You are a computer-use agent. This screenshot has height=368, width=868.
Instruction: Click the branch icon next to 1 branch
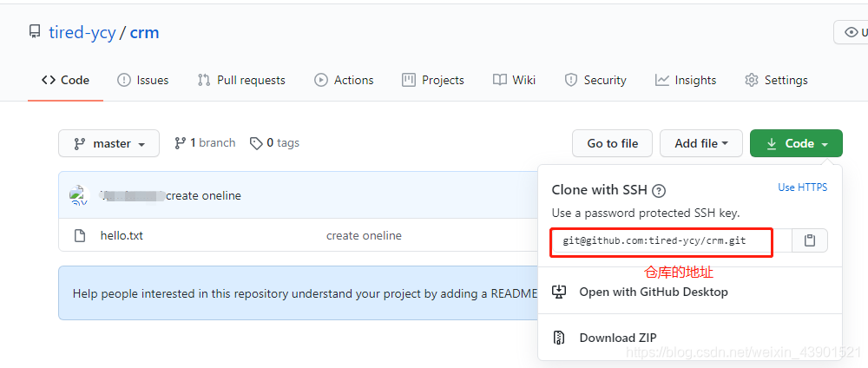click(180, 143)
